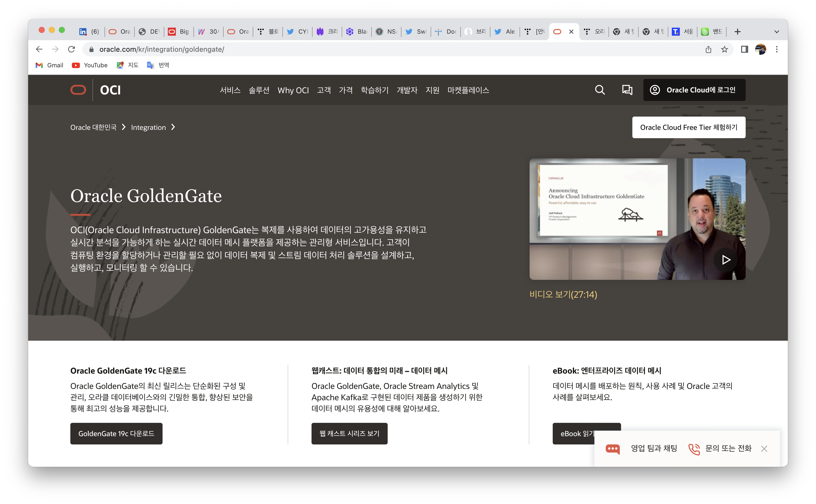
Task: Open Chrome's three-dot menu
Action: [x=777, y=49]
